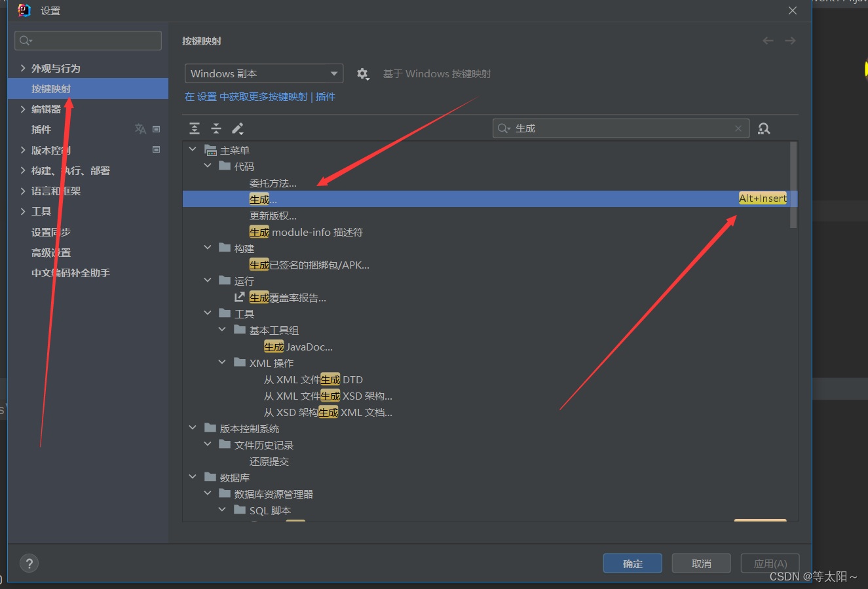Viewport: 868px width, 589px height.
Task: Click the 在 设置 中获取更多按键映射 link
Action: point(246,96)
